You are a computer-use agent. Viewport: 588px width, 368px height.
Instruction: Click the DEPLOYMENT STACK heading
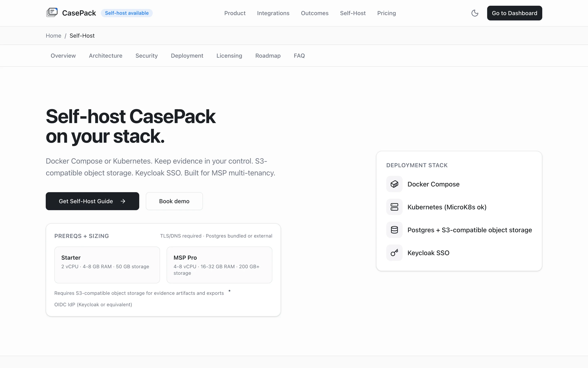417,165
